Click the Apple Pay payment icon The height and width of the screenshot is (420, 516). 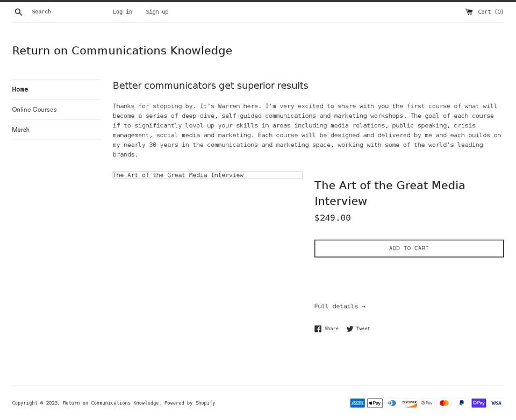click(375, 403)
